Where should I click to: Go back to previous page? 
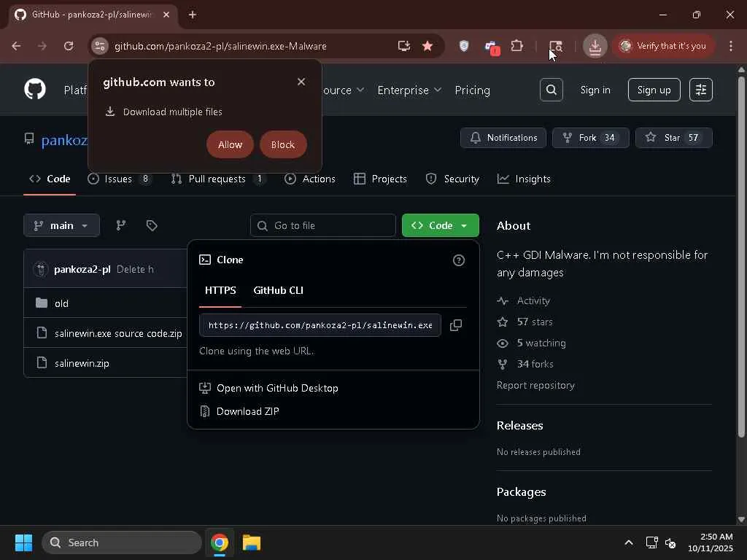pos(16,46)
